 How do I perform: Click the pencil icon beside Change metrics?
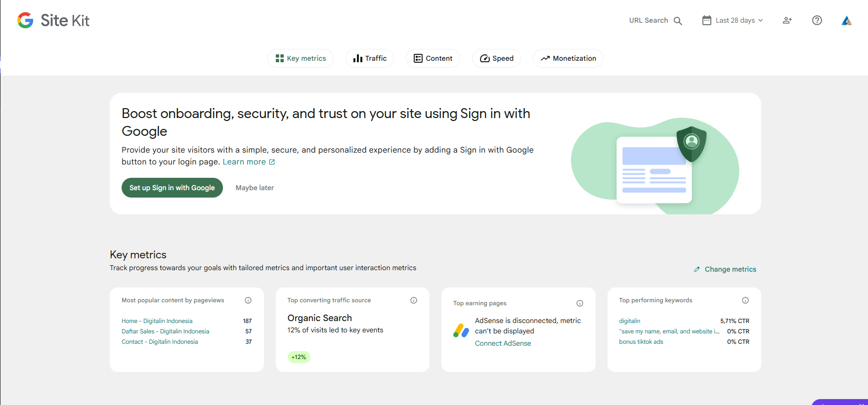[x=697, y=269]
